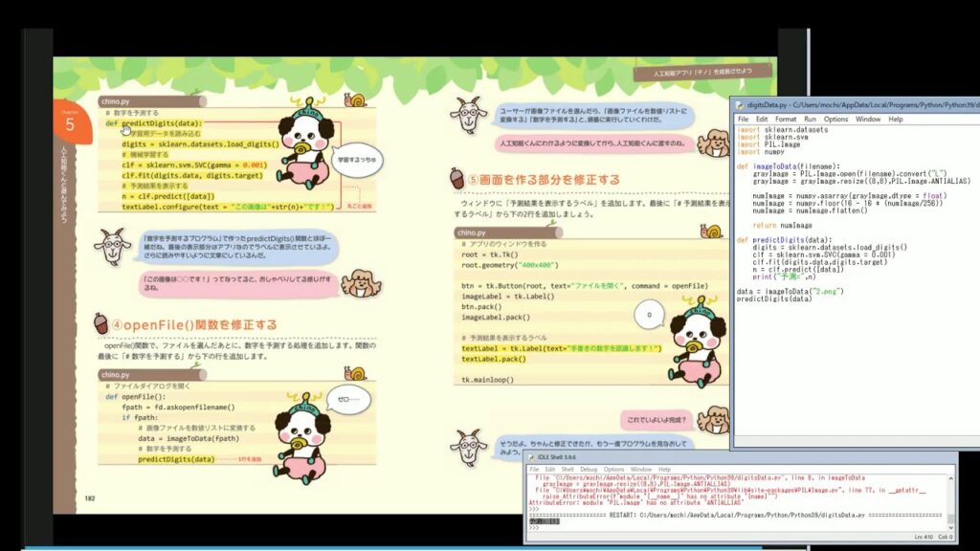Viewport: 980px width, 551px height.
Task: Open the File menu in the editor window
Action: tap(743, 120)
